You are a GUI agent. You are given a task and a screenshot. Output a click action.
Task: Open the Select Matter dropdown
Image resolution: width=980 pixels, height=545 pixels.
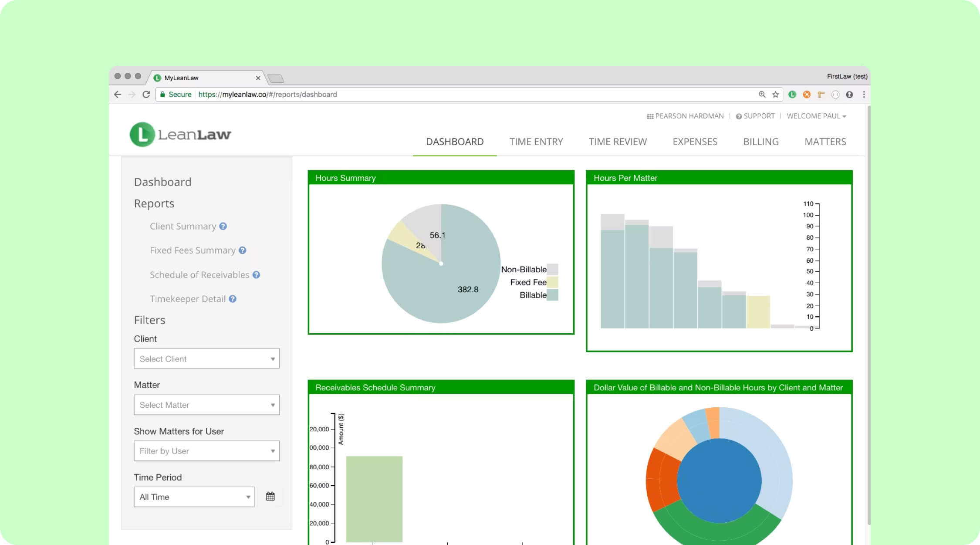(206, 404)
